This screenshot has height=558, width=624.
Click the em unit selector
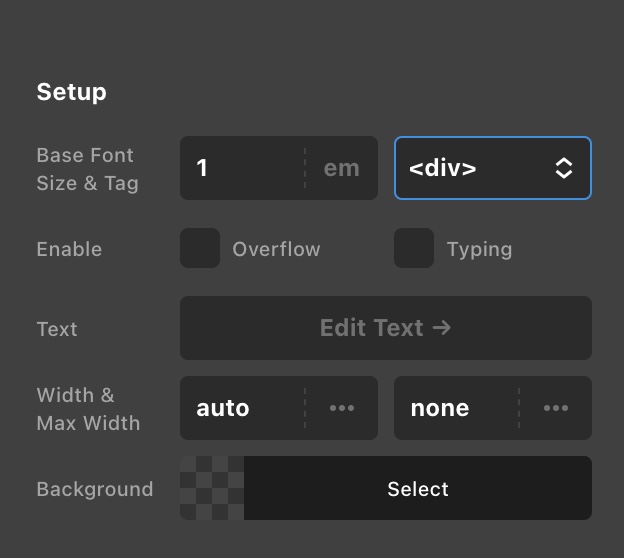[x=341, y=168]
